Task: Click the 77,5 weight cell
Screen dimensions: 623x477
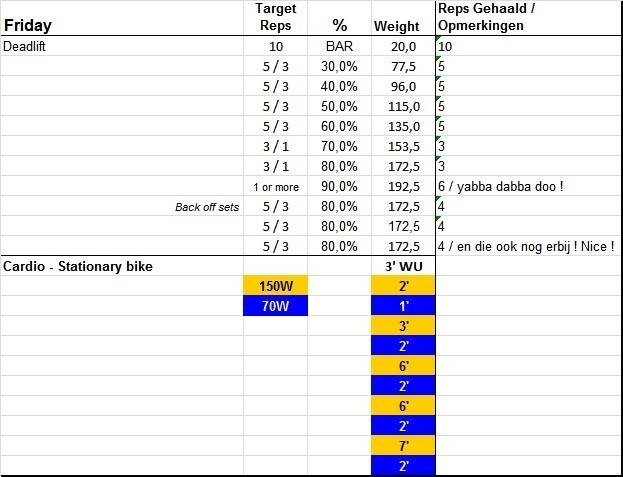Action: pos(402,66)
